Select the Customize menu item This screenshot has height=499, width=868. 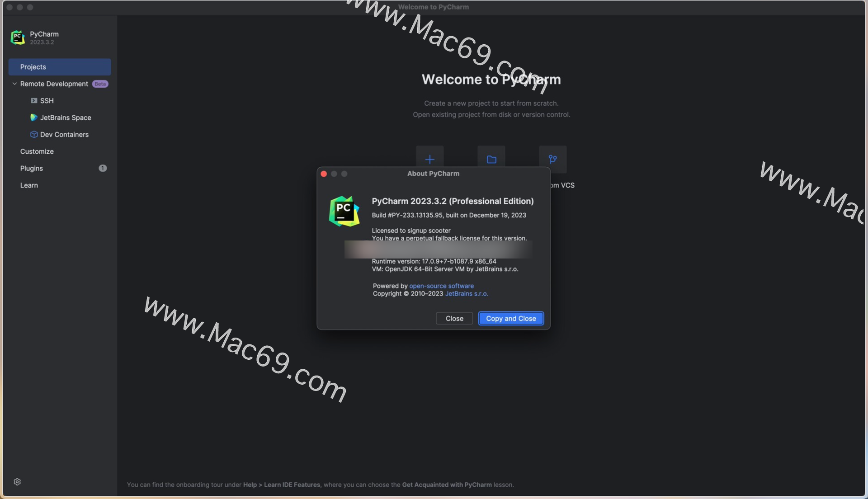point(36,151)
